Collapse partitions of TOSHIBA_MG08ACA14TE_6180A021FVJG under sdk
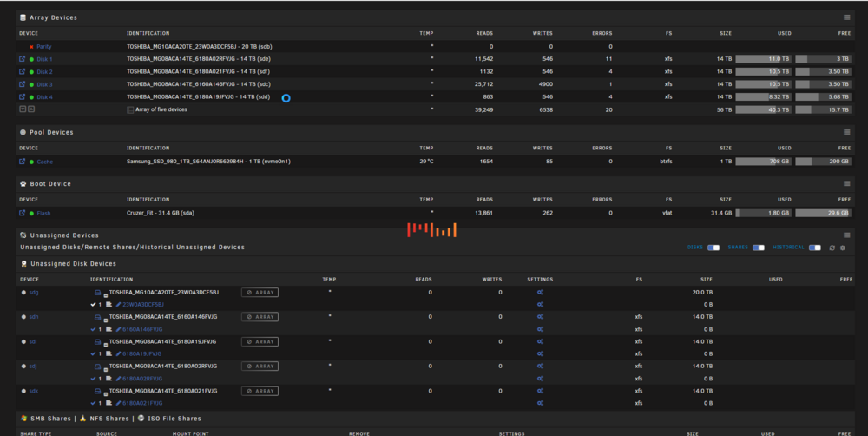Image resolution: width=868 pixels, height=436 pixels. [x=105, y=394]
